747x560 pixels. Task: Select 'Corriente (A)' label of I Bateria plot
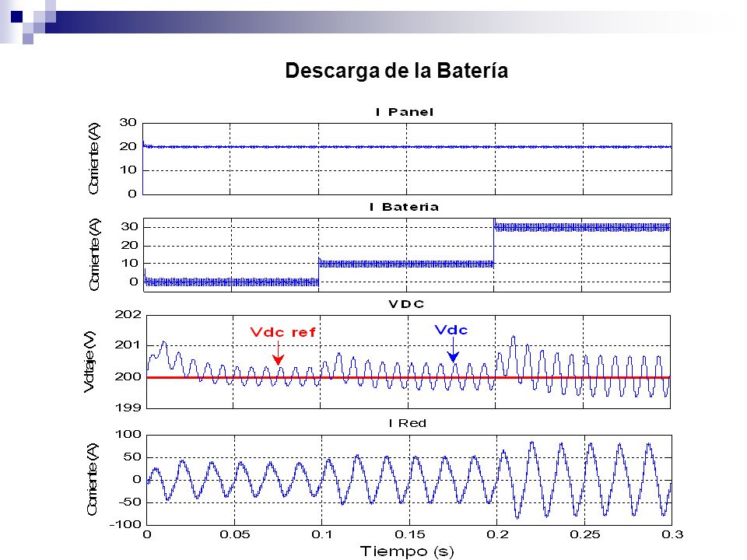pos(94,255)
